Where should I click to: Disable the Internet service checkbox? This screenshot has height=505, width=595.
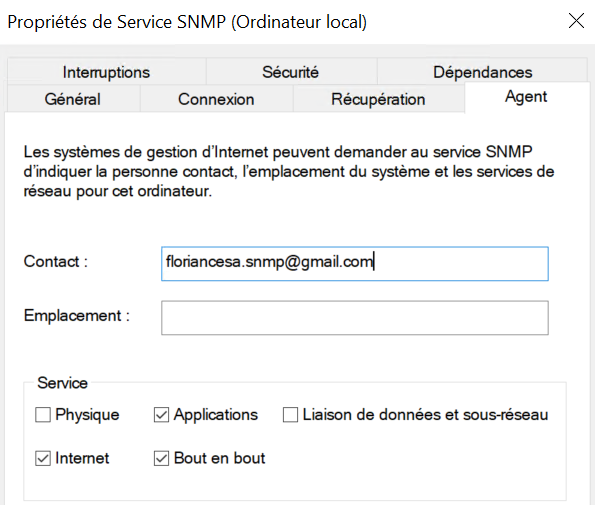click(43, 458)
